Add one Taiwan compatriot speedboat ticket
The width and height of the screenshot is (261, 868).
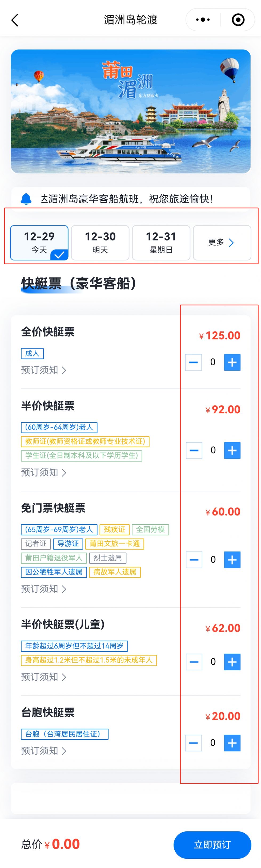click(x=232, y=743)
